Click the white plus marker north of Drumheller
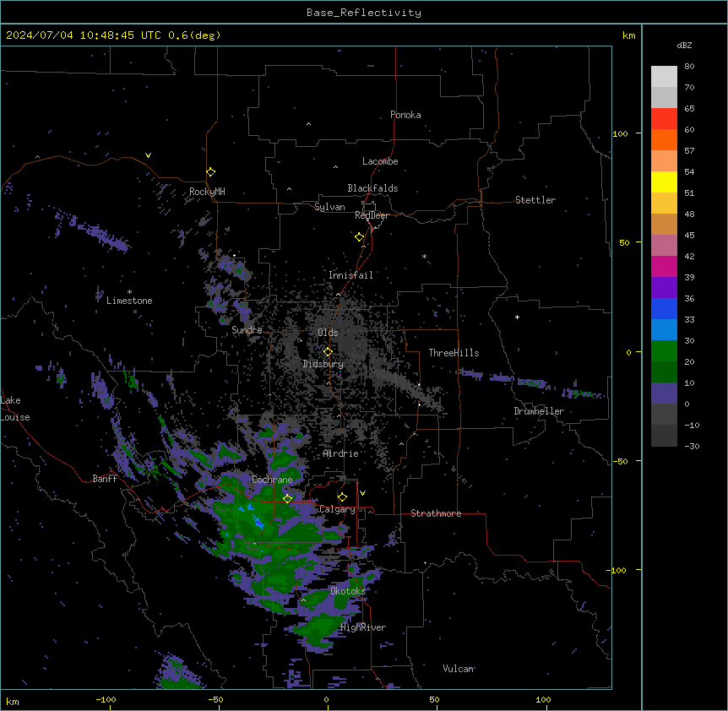The height and width of the screenshot is (711, 728). click(517, 317)
